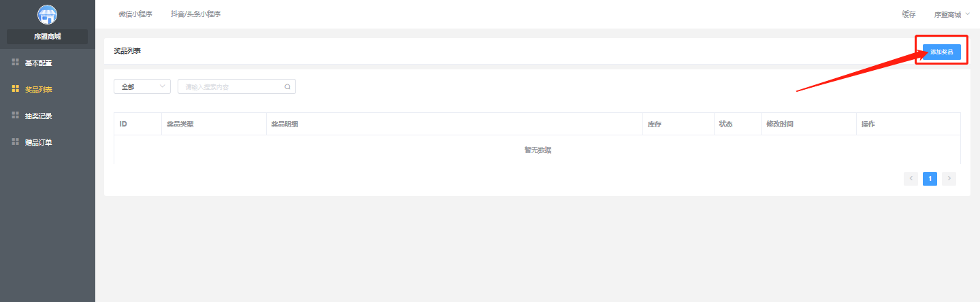Image resolution: width=980 pixels, height=302 pixels.
Task: Click the yellow grid icon beside 奖品列表
Action: click(16, 89)
